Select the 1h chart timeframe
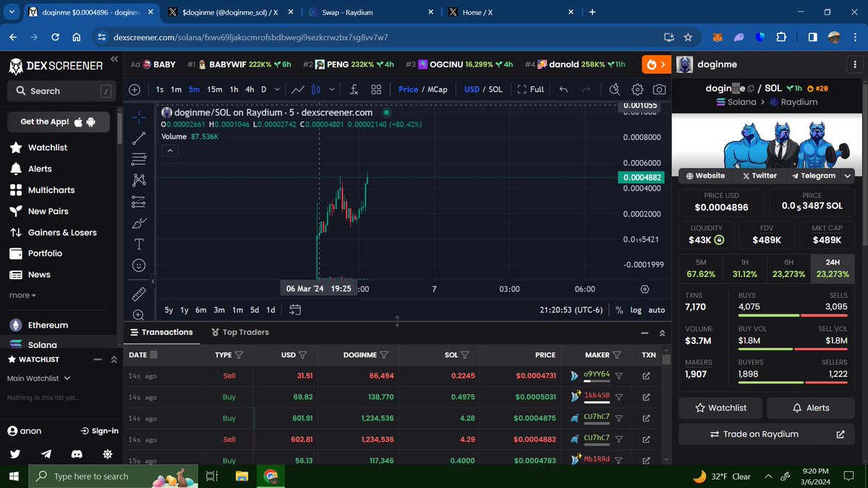Screen dimensions: 868x488 234,90
